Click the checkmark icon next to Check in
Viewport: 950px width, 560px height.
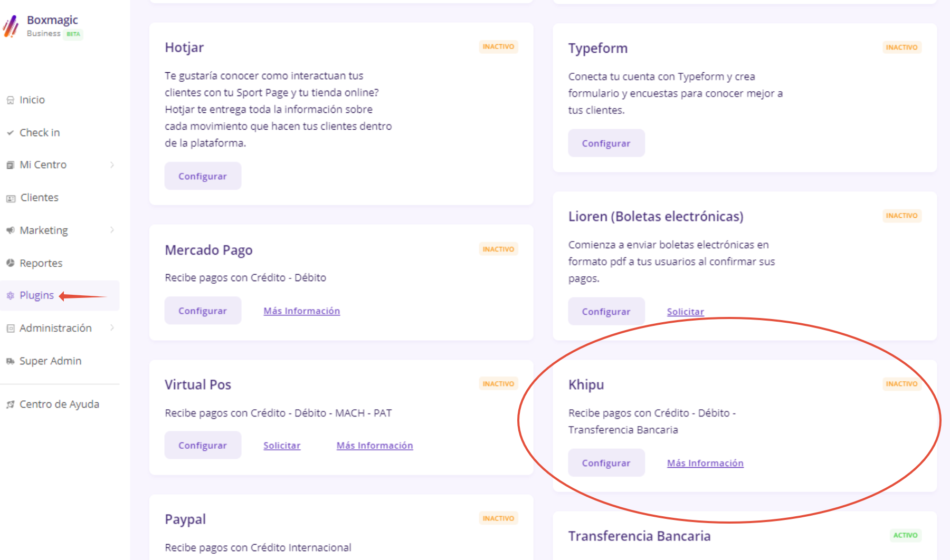point(10,132)
